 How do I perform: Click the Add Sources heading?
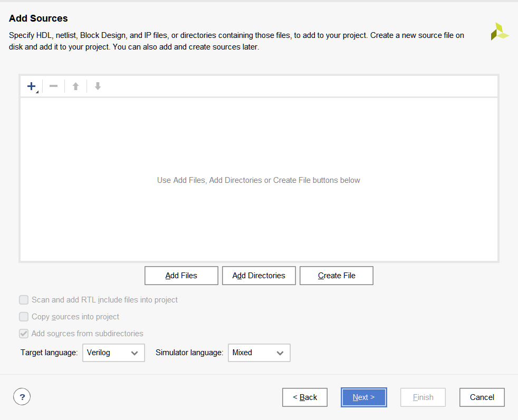click(x=39, y=18)
